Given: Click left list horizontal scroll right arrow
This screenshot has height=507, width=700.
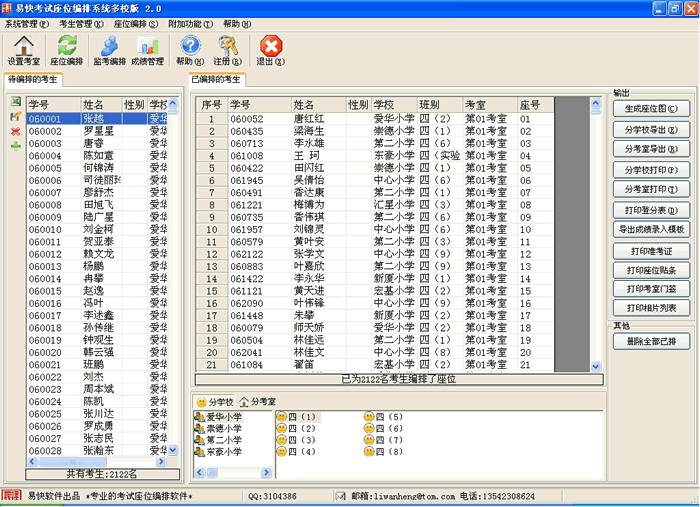Looking at the screenshot, I should click(x=161, y=461).
